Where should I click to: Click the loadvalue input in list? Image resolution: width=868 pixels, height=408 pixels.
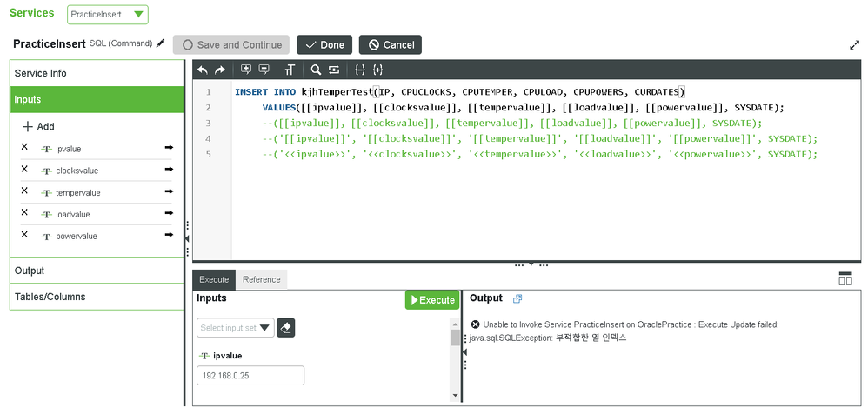tap(72, 214)
